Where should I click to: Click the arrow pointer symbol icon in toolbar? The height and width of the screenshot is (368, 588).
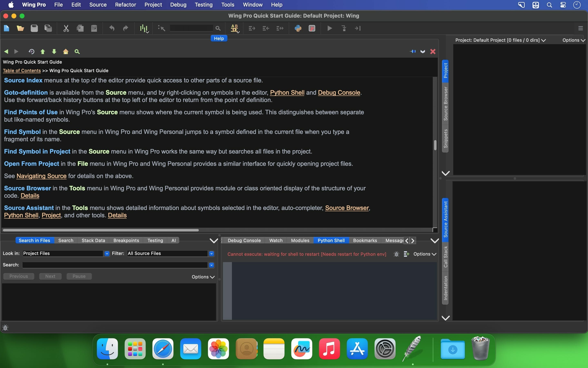(161, 28)
